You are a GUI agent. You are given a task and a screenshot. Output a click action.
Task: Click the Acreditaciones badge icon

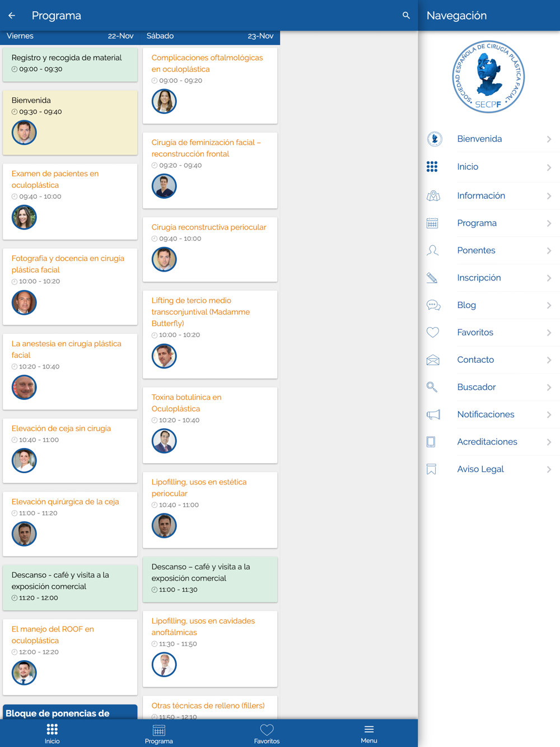tap(431, 442)
